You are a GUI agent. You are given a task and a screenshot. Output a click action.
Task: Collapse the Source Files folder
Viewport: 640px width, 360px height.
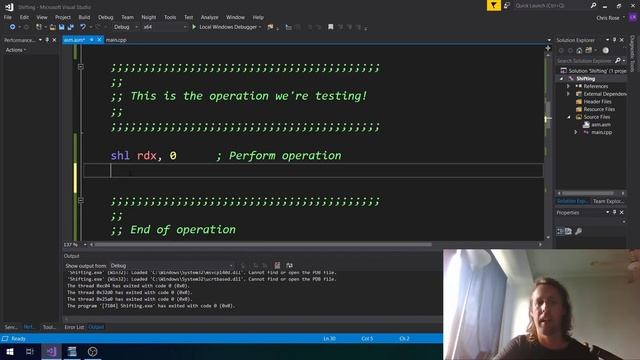tap(569, 117)
